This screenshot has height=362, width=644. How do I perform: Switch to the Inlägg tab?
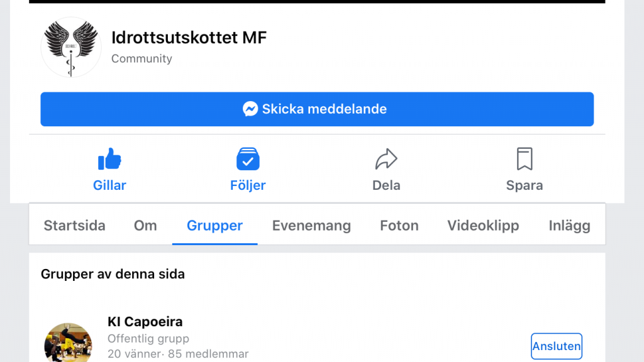[x=570, y=226]
